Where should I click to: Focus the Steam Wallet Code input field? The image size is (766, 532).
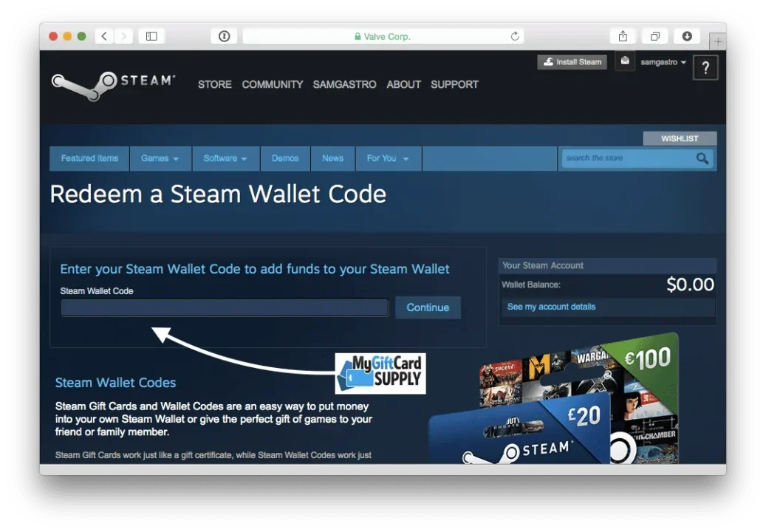(x=225, y=308)
